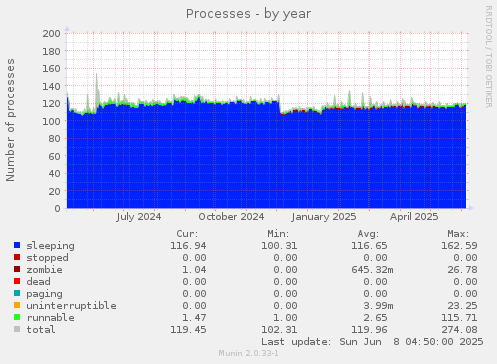Click the 'Processes - by year' chart title
497x364 pixels.
tap(248, 14)
